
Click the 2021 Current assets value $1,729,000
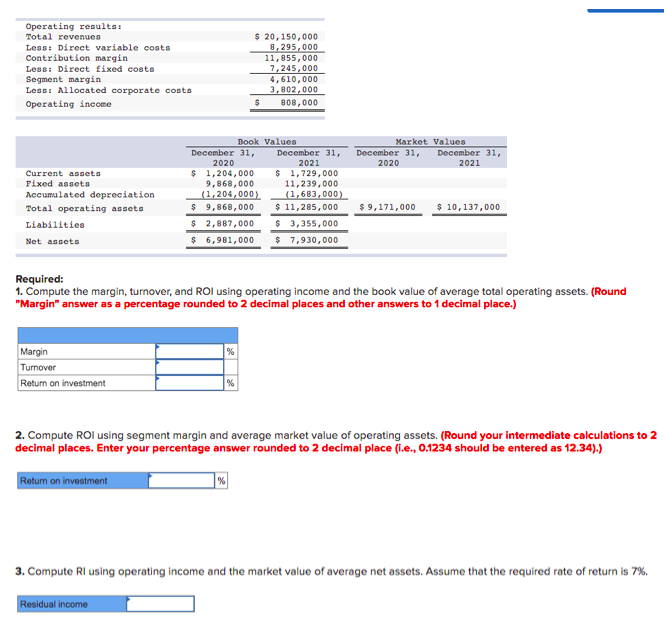307,173
